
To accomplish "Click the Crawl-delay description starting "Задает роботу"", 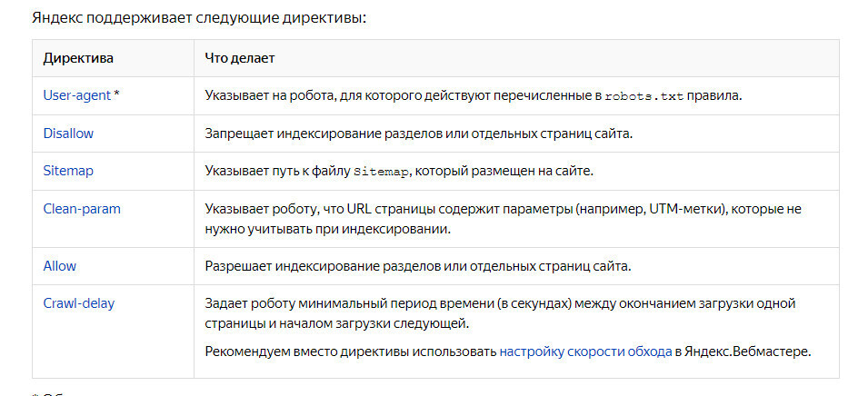I will click(505, 303).
